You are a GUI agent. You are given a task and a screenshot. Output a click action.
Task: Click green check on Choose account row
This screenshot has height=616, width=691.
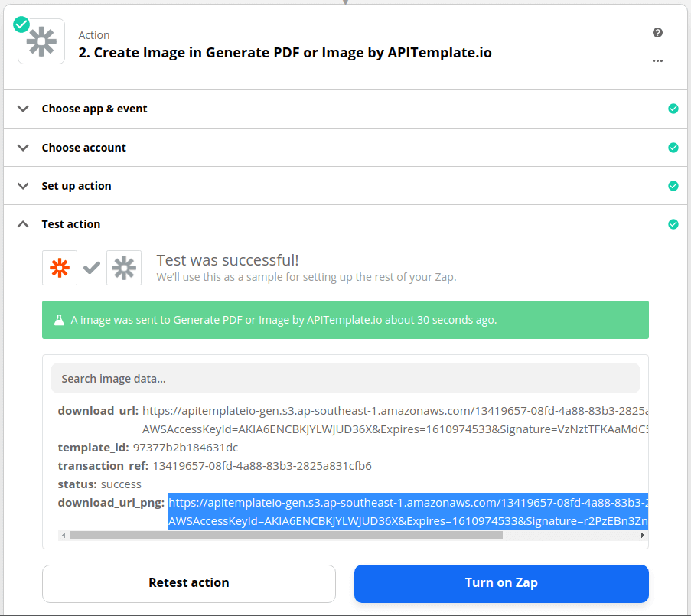[673, 148]
